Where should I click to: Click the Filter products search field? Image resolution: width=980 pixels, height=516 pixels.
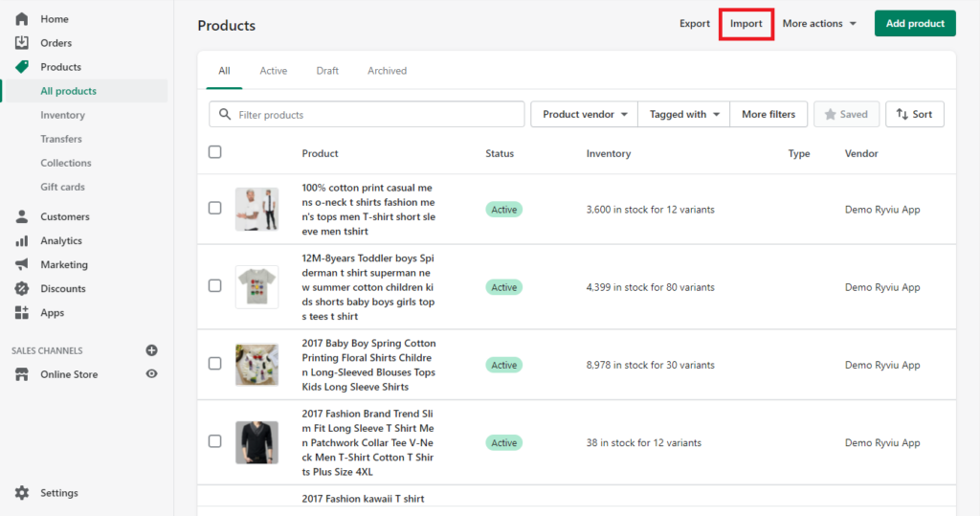[367, 115]
